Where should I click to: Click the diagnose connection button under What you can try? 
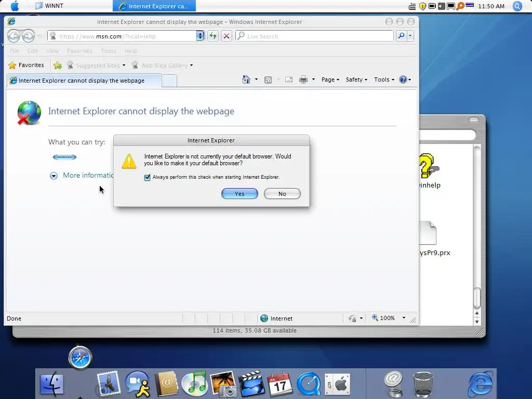pos(65,157)
